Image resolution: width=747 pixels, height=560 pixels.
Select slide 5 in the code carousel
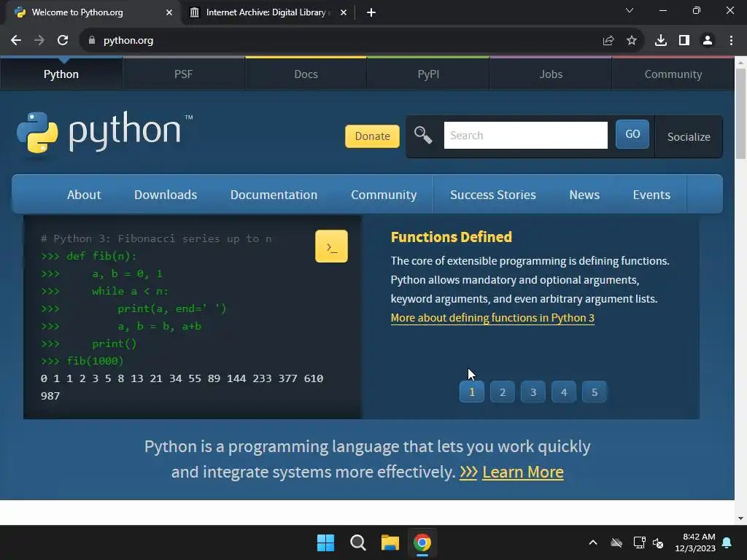coord(594,392)
